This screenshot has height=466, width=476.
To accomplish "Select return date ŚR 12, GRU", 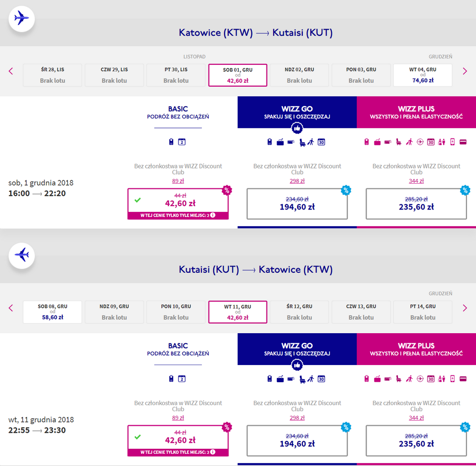I will (299, 312).
